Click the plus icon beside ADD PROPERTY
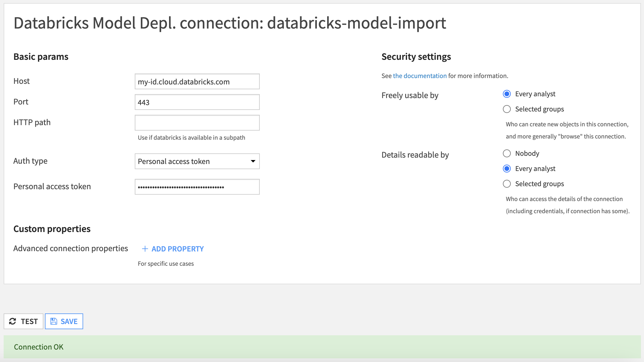Viewport: 644px width, 362px height. [x=145, y=249]
